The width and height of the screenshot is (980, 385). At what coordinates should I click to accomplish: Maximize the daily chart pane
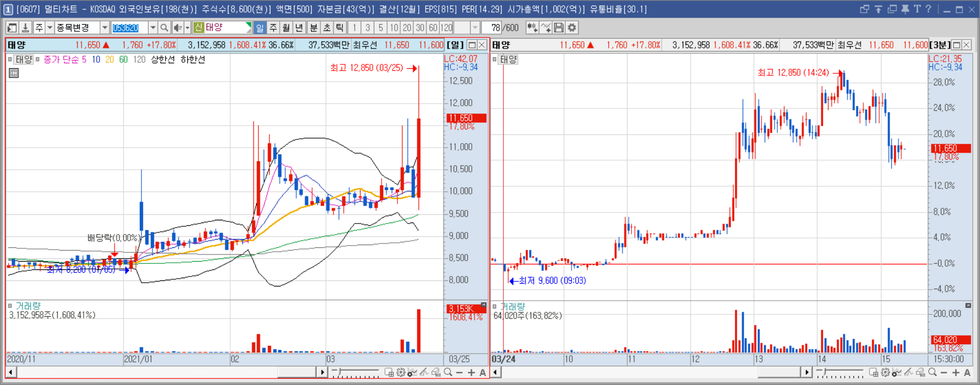pyautogui.click(x=472, y=45)
